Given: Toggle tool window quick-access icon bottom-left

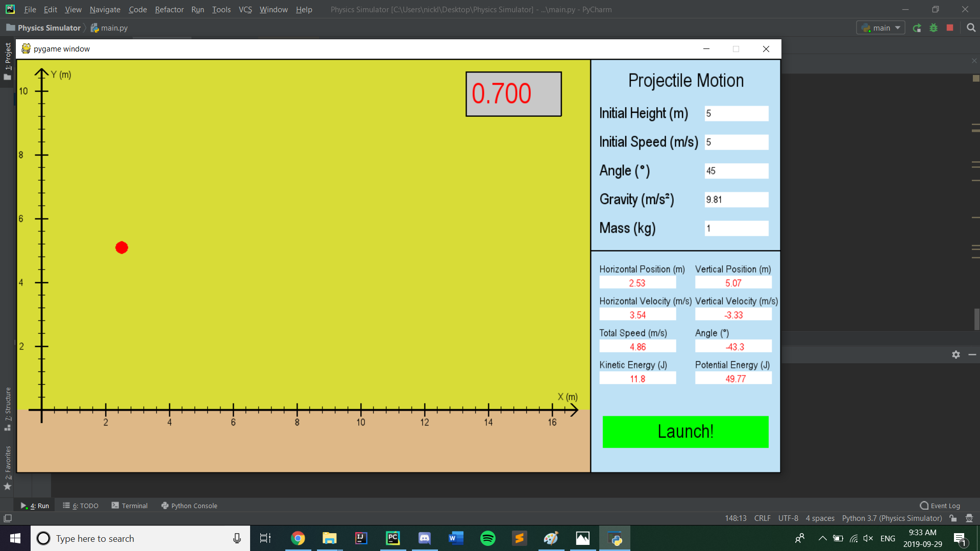Looking at the screenshot, I should coord(8,518).
